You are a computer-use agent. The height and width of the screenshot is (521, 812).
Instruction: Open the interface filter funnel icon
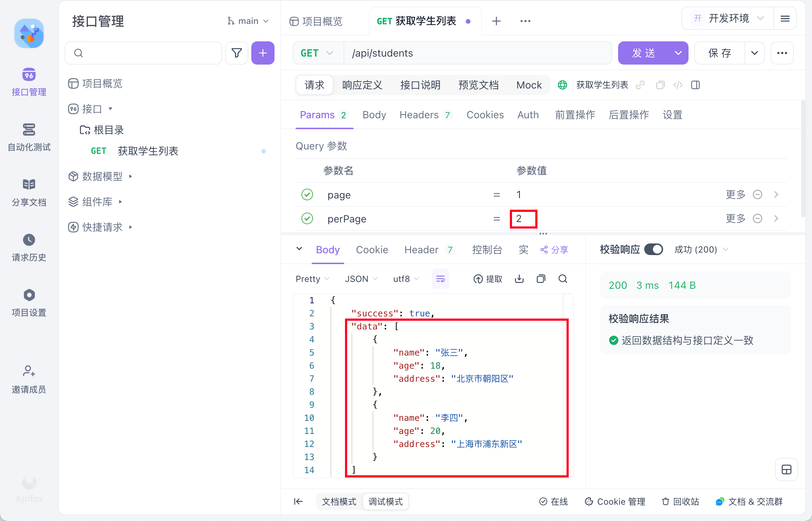pos(236,53)
